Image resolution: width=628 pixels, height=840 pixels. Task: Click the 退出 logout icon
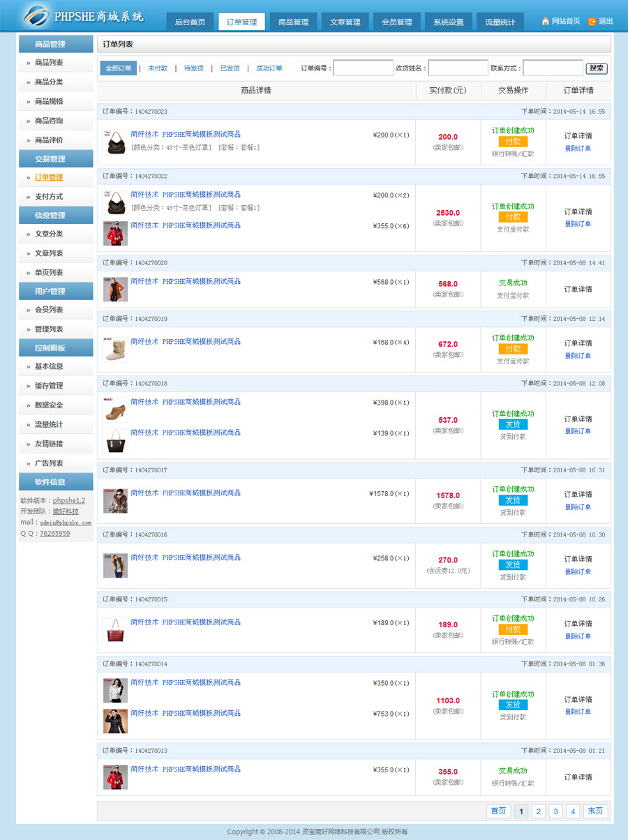[592, 22]
